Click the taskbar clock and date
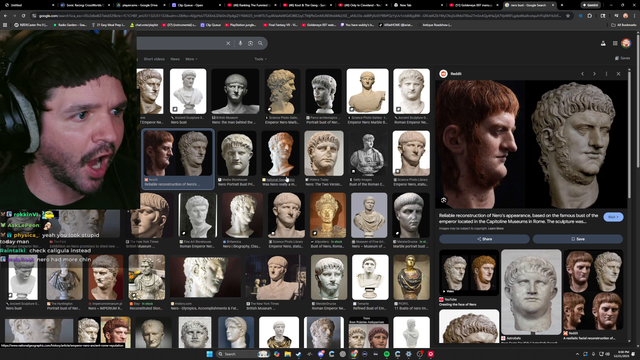This screenshot has width=640, height=360. (x=623, y=354)
